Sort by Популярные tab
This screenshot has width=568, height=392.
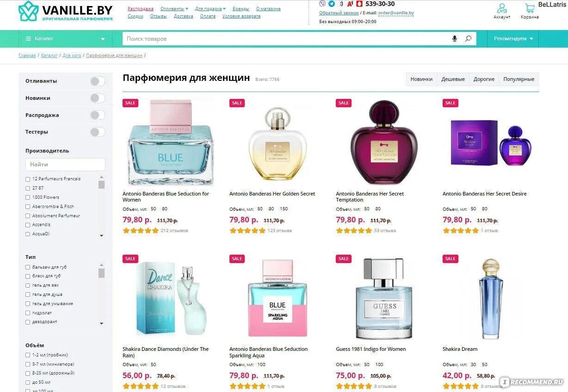[519, 79]
